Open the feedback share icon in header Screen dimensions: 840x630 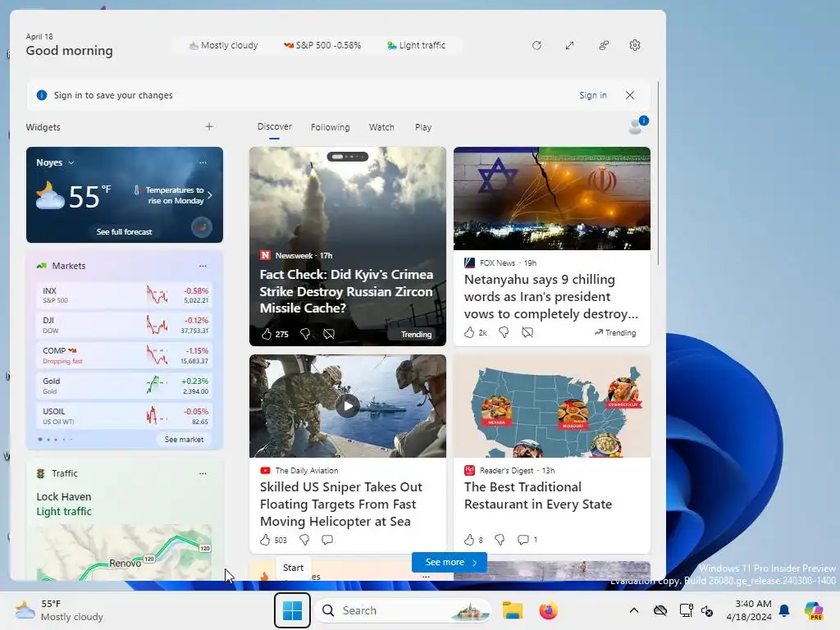tap(604, 46)
